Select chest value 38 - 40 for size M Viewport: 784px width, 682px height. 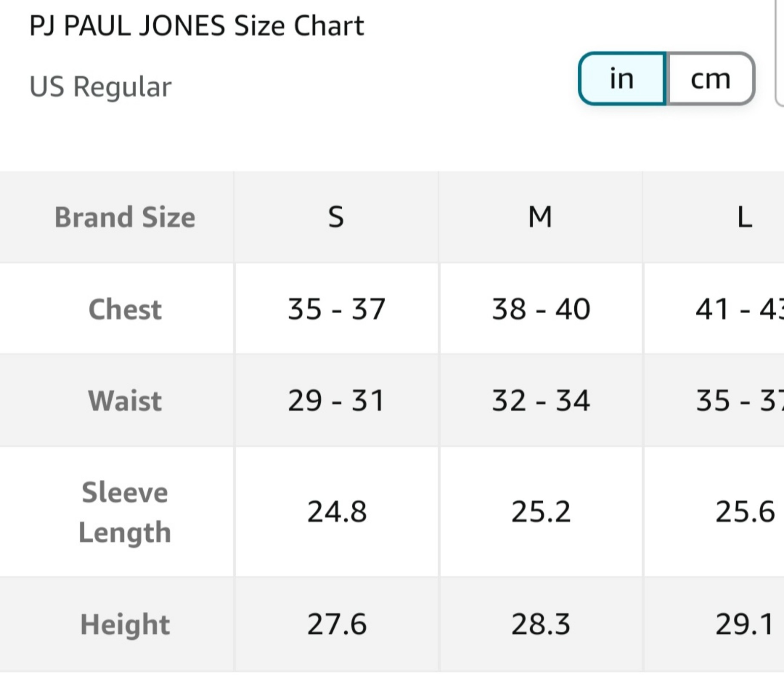point(540,309)
